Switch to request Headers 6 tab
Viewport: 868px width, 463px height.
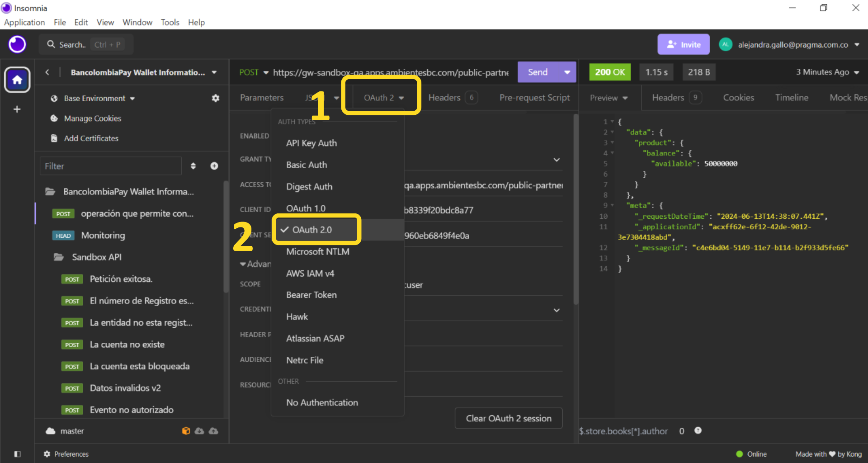(453, 98)
